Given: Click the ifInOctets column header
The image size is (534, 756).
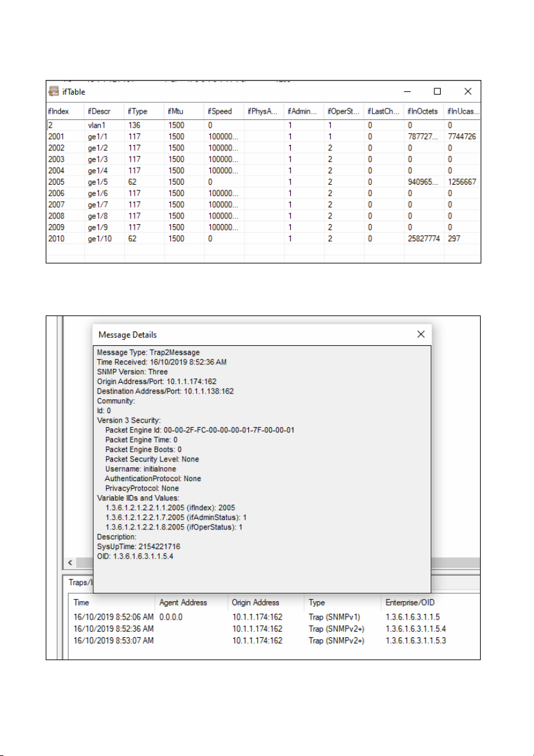Looking at the screenshot, I should 424,111.
